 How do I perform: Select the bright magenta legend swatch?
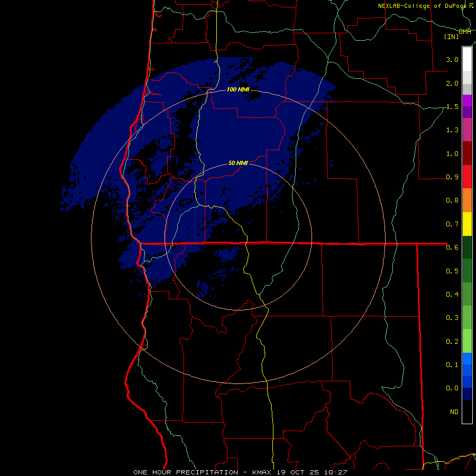coord(467,101)
